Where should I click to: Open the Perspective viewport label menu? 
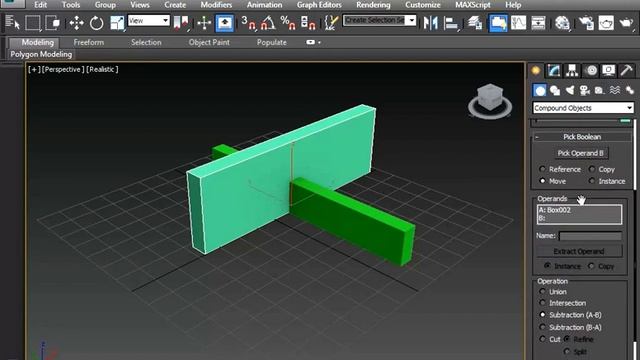[63, 69]
